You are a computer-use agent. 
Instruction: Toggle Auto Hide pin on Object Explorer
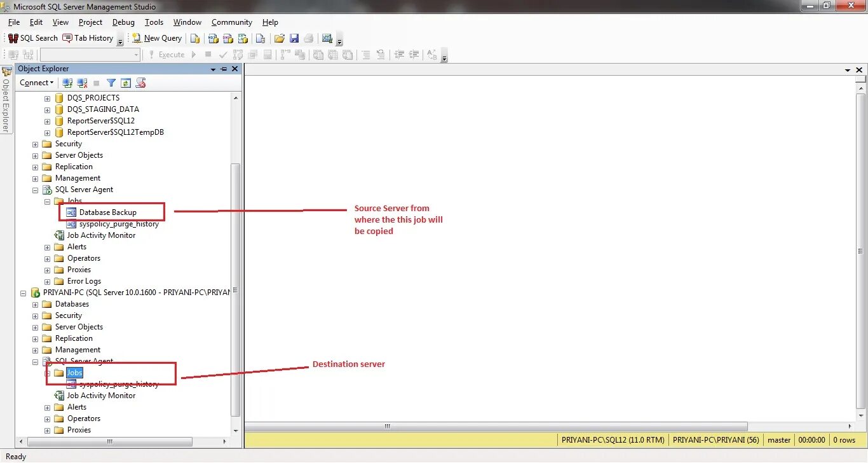224,69
